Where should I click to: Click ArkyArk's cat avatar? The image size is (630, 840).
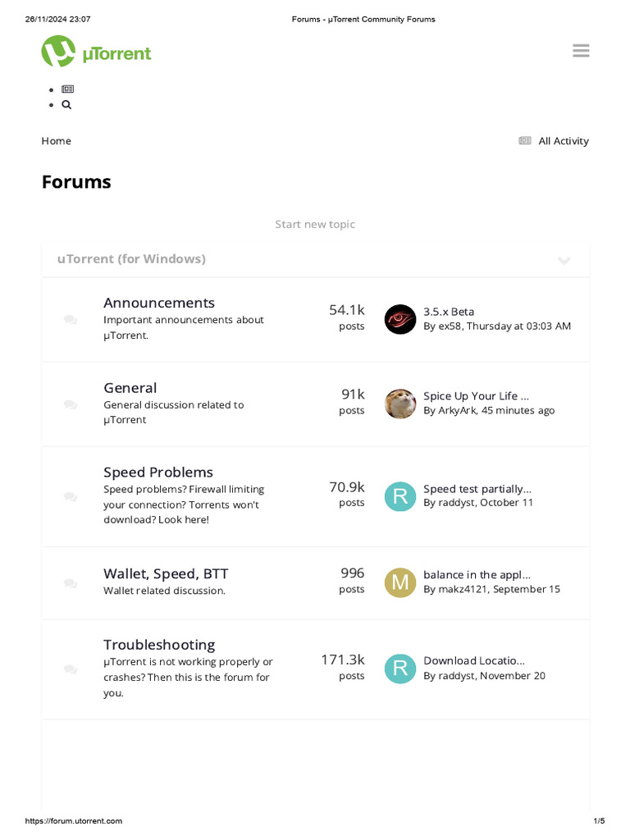point(400,404)
